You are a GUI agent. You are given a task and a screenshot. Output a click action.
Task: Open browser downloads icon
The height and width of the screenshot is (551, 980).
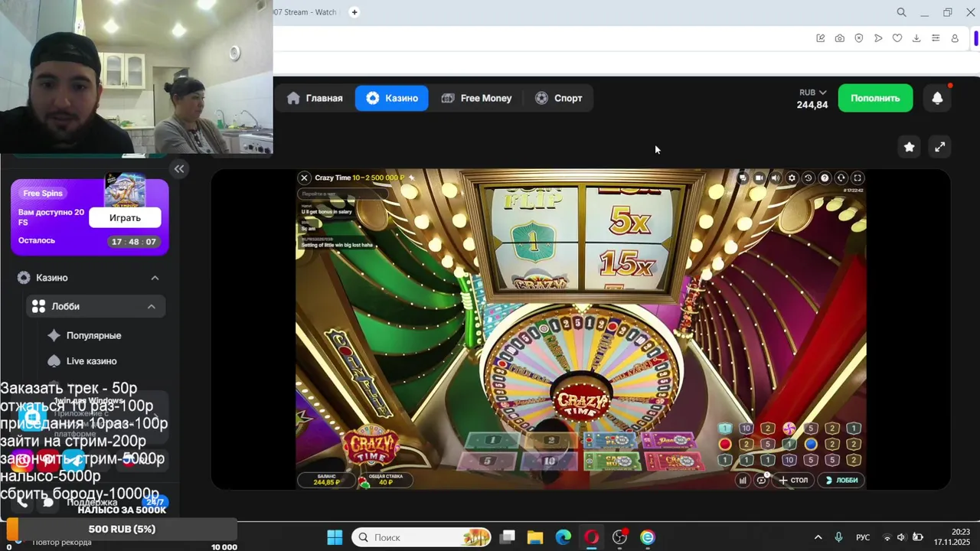(x=916, y=38)
